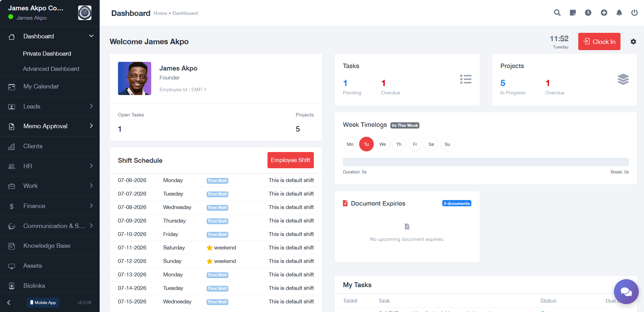Click the Finance dollar icon

[x=11, y=206]
